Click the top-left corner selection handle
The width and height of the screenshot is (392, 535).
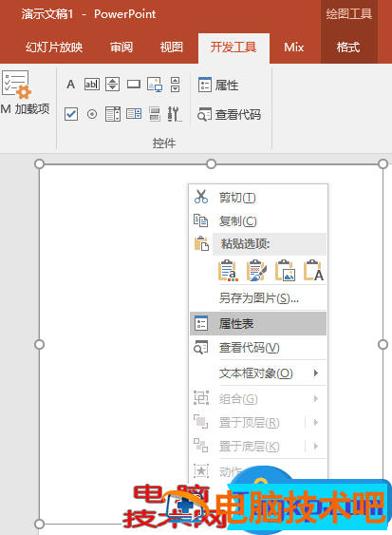click(x=40, y=164)
